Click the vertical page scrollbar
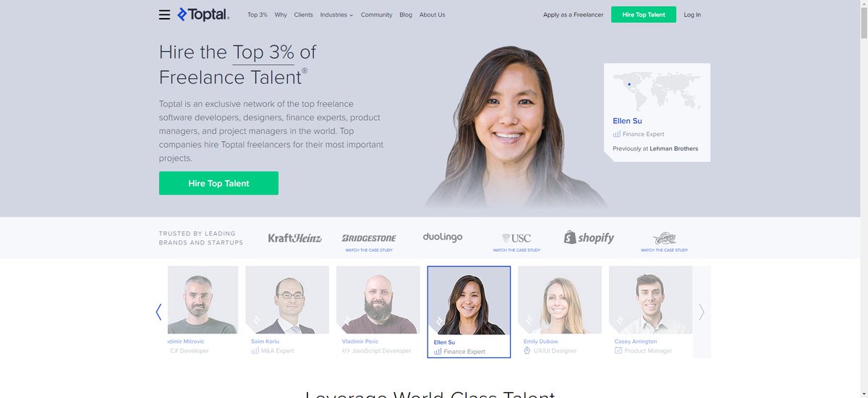Screen dimensions: 868x398 (864, 199)
